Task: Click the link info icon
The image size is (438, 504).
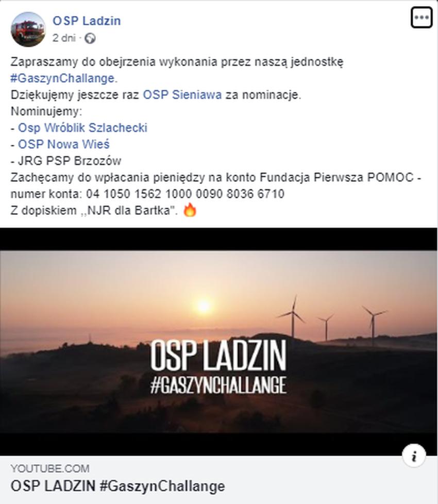Action: pyautogui.click(x=414, y=456)
